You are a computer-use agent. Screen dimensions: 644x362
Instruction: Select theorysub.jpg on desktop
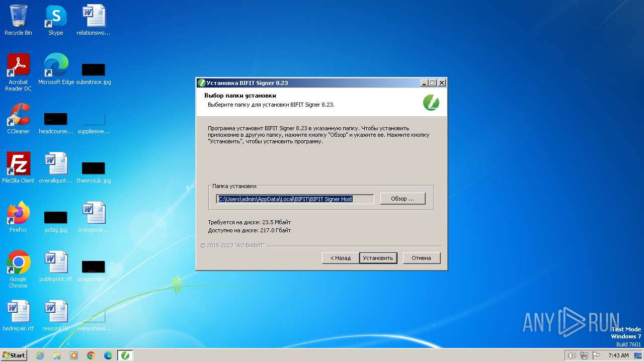pyautogui.click(x=94, y=172)
